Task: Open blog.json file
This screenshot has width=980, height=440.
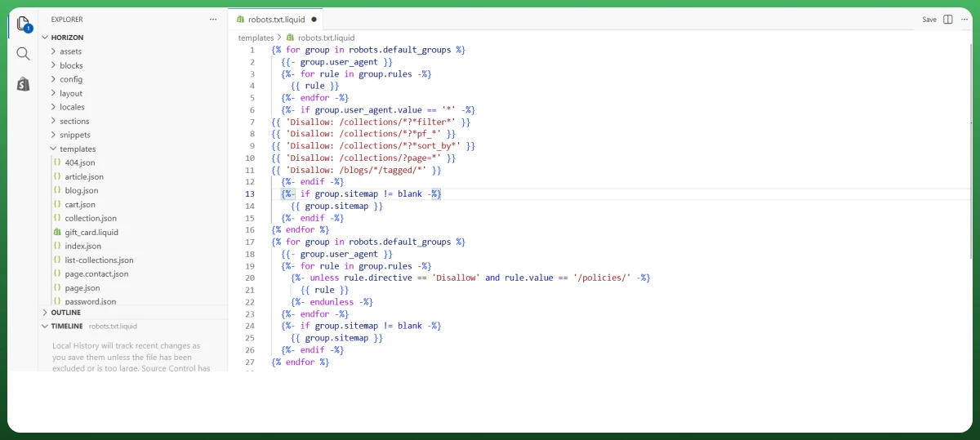Action: click(82, 190)
